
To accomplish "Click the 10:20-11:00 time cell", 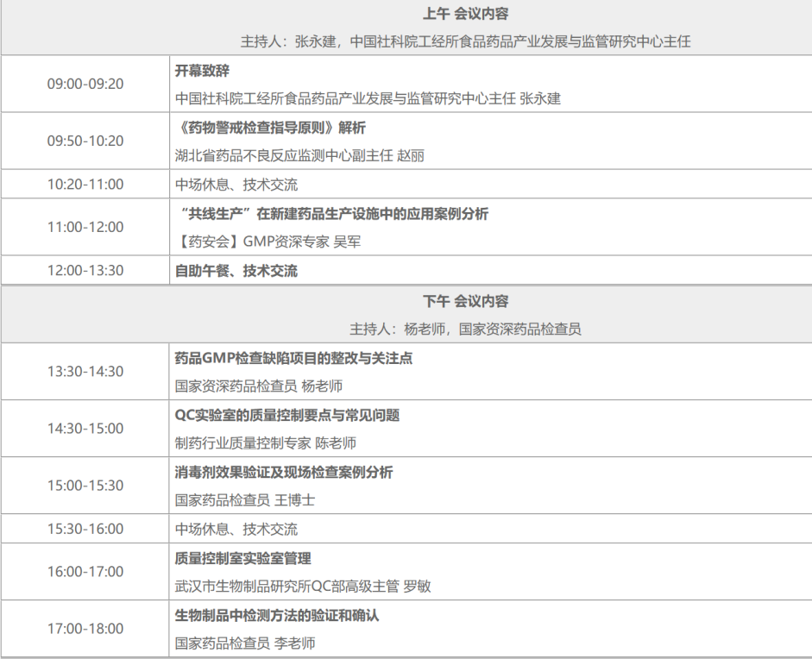I will pyautogui.click(x=85, y=184).
